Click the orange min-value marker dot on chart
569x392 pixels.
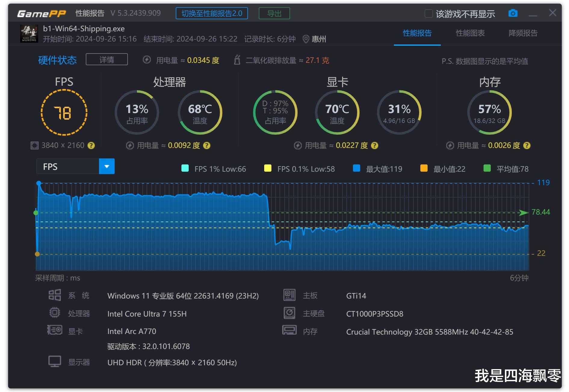point(37,254)
